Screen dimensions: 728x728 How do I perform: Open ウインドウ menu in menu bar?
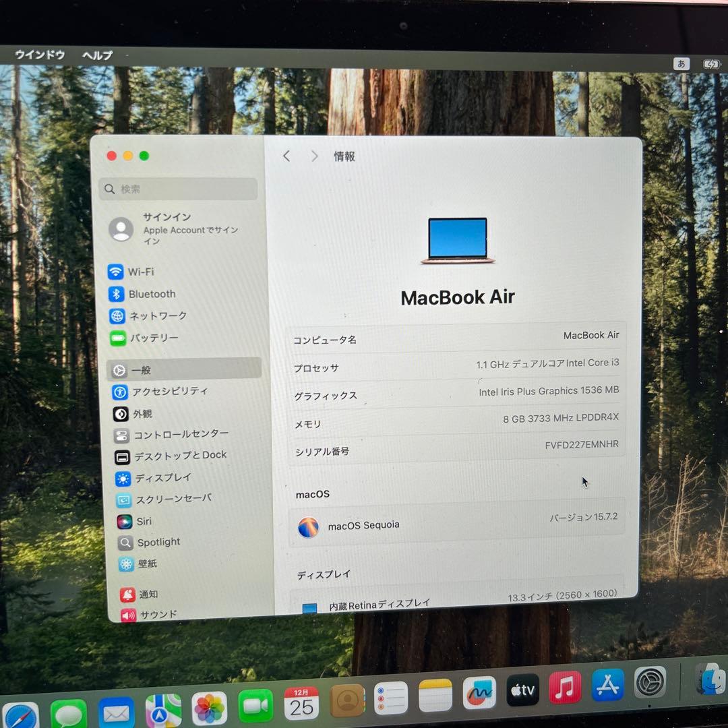(x=40, y=55)
